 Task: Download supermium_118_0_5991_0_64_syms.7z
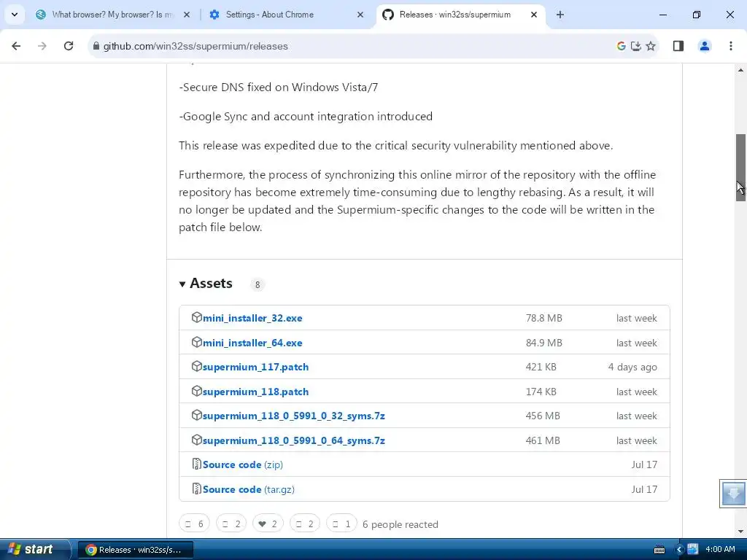(293, 440)
